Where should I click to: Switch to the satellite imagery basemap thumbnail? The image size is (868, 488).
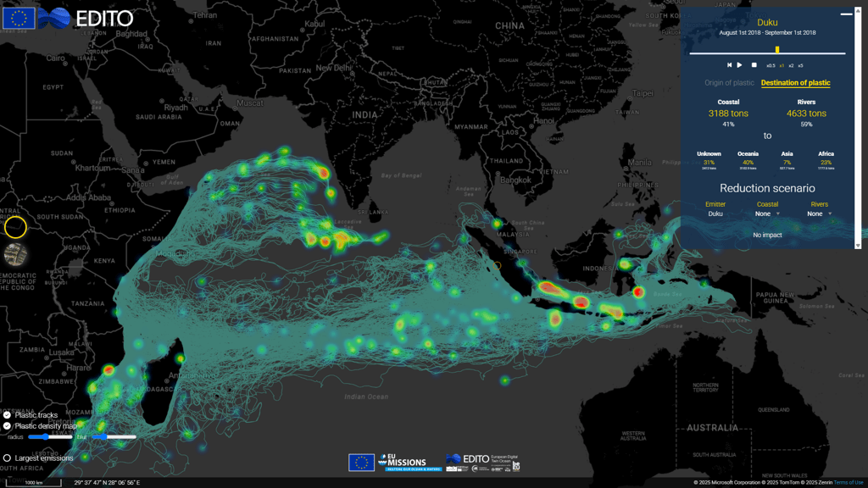[15, 254]
